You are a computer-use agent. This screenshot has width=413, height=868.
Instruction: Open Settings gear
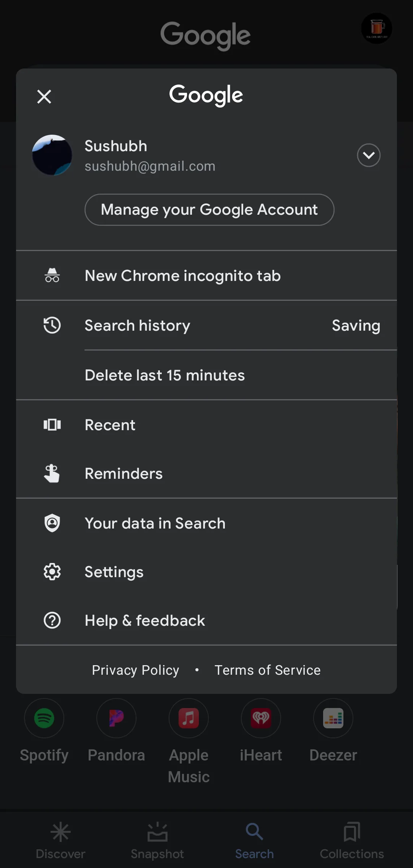tap(52, 572)
